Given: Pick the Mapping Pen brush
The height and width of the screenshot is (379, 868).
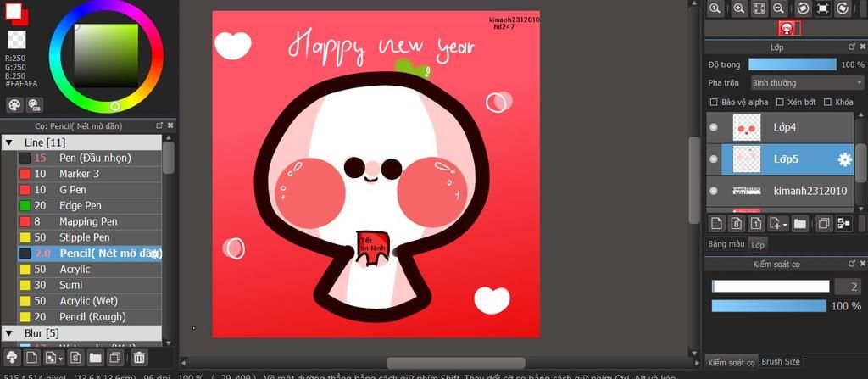Looking at the screenshot, I should (90, 221).
